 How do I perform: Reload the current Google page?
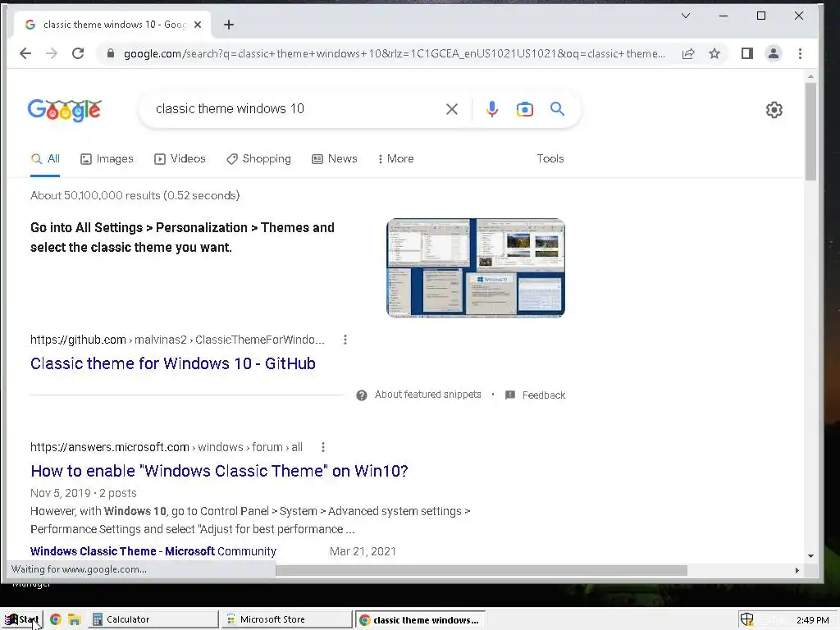click(x=78, y=53)
